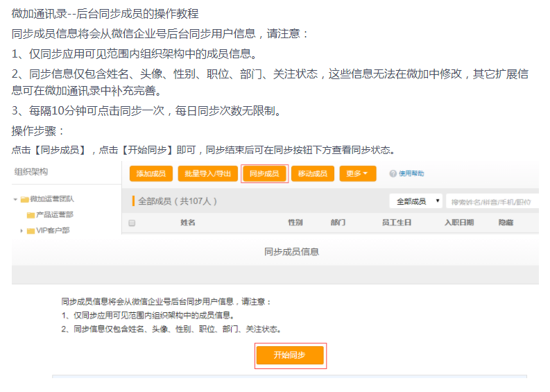Click the 部门 column header
The height and width of the screenshot is (392, 550).
point(338,223)
